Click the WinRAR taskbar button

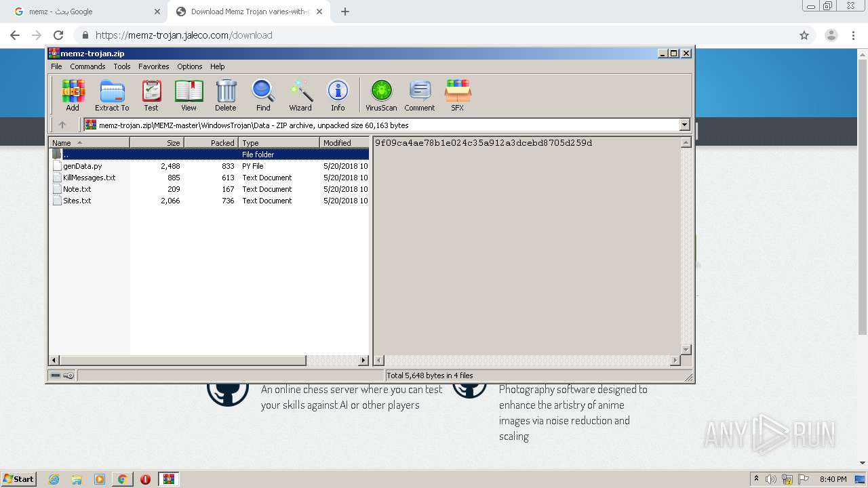pyautogui.click(x=169, y=479)
